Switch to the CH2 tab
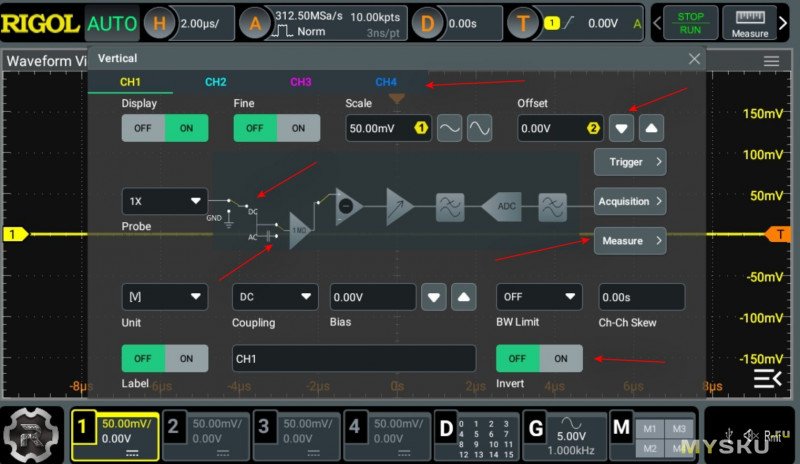 coord(215,82)
